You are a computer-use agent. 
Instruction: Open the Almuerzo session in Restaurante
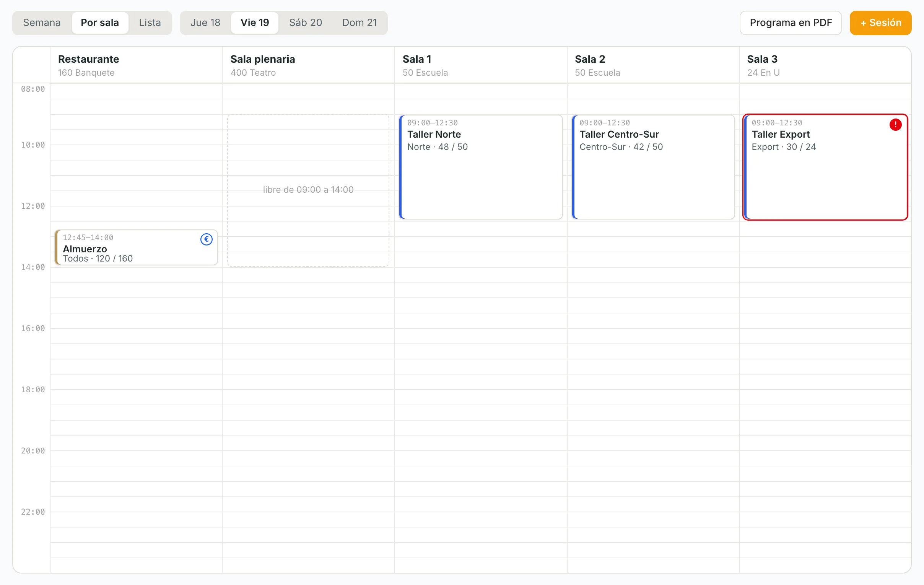click(136, 247)
